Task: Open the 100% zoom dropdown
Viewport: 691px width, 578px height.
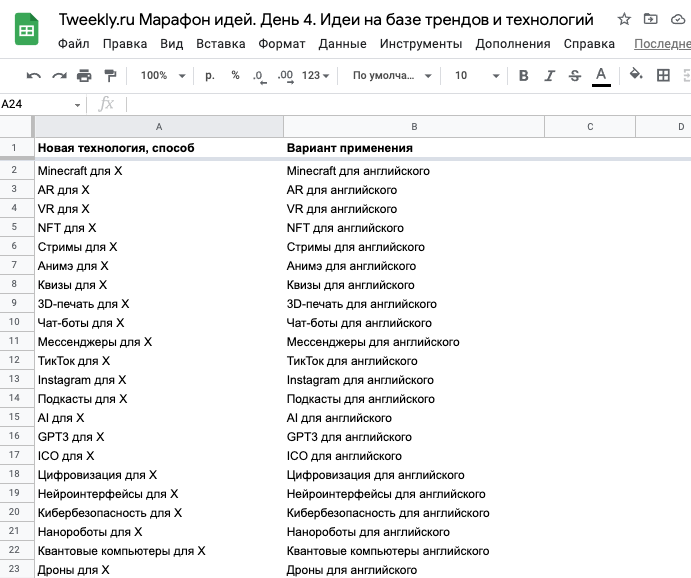Action: coord(163,75)
